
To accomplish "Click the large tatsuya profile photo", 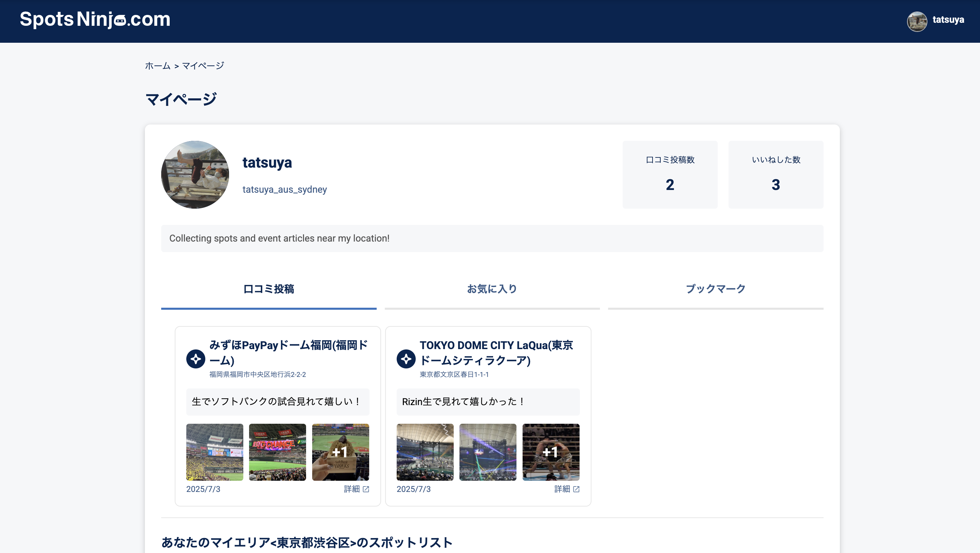I will 195,175.
